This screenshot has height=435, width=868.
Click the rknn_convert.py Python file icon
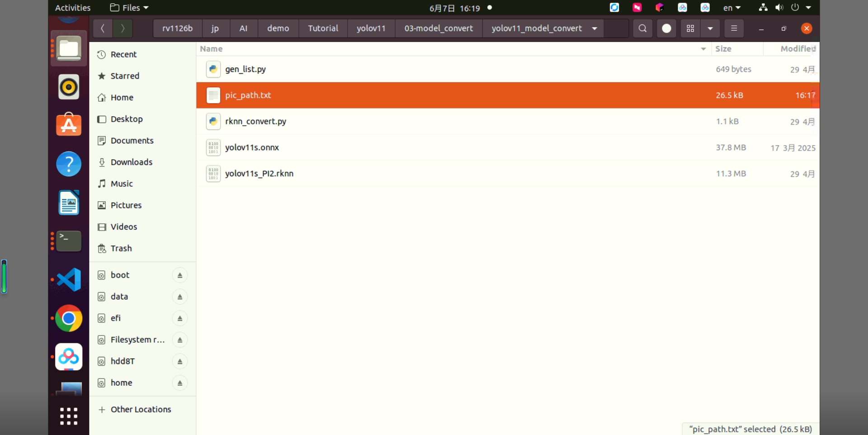(213, 122)
